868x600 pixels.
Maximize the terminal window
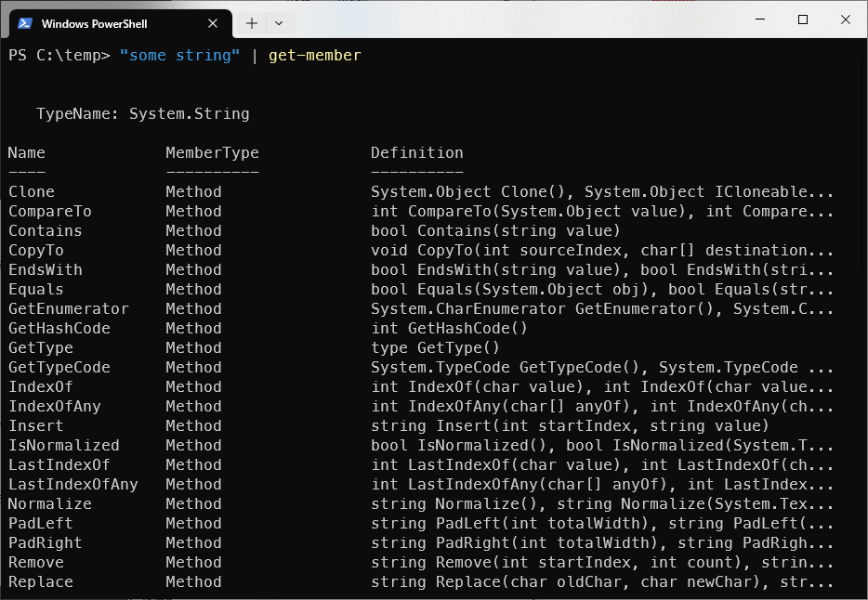(x=803, y=20)
